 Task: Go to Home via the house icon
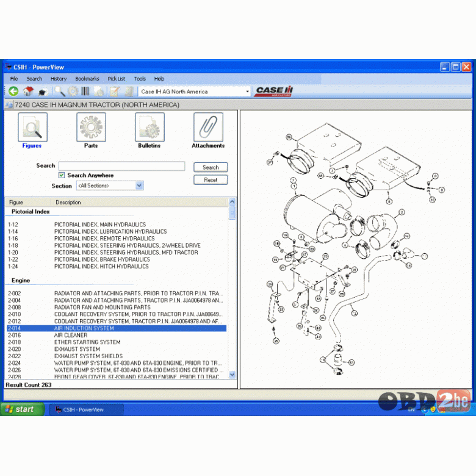28,91
